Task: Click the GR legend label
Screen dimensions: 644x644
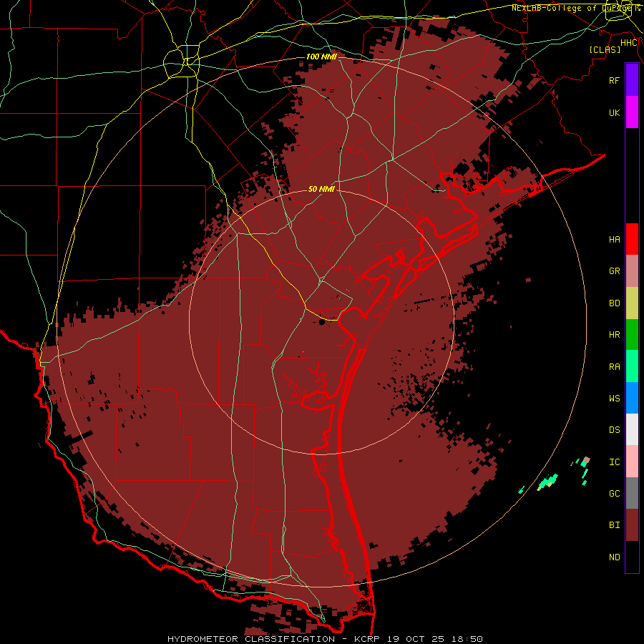Action: [614, 271]
